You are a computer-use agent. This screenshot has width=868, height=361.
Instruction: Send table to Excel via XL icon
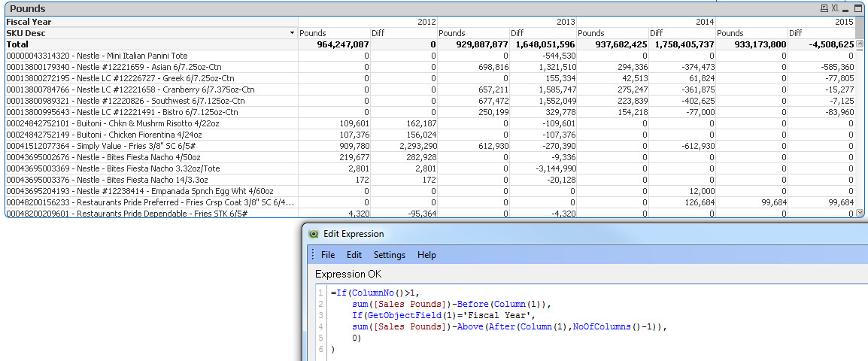point(835,8)
